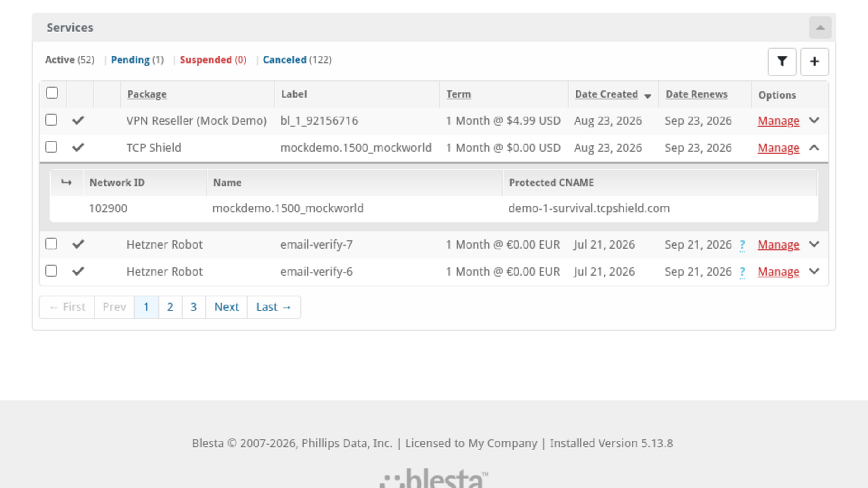Manage the TCP Shield service
This screenshot has height=488, width=868.
click(778, 148)
